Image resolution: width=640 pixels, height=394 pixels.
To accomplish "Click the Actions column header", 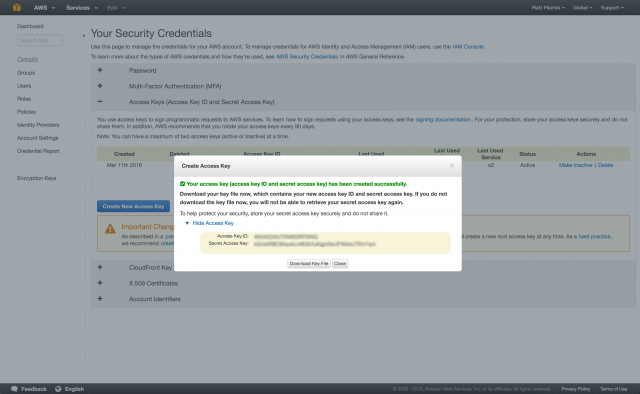I will point(586,154).
